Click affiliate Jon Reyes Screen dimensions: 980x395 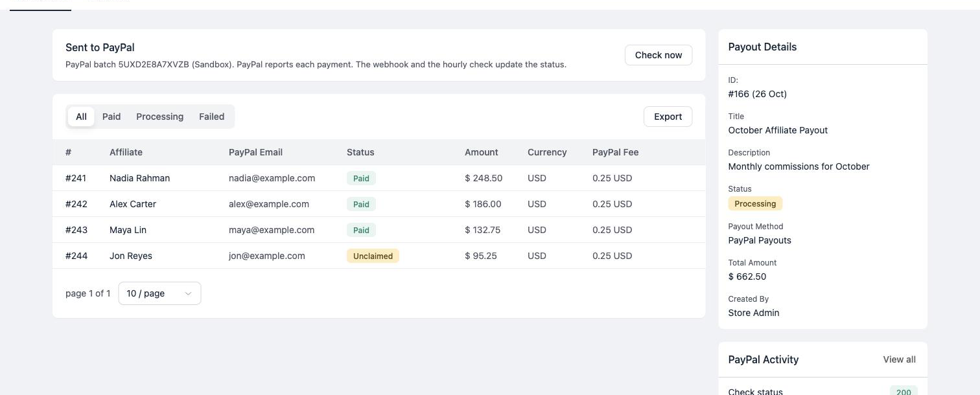(131, 256)
